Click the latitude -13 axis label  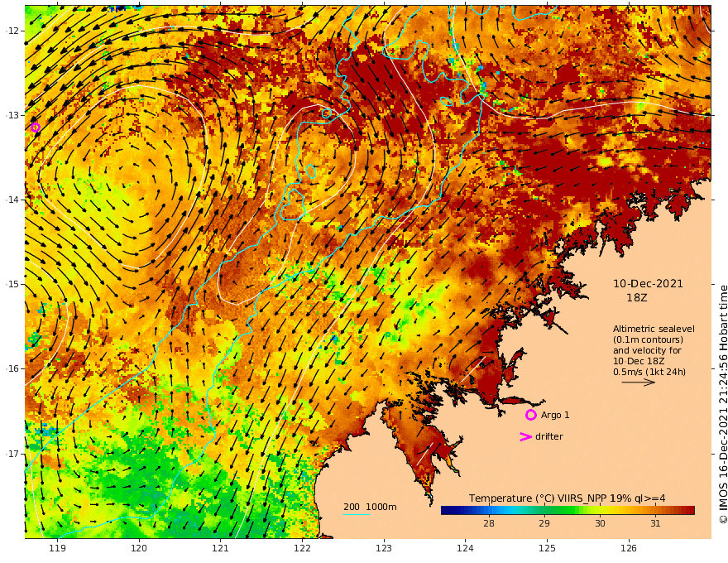(13, 115)
